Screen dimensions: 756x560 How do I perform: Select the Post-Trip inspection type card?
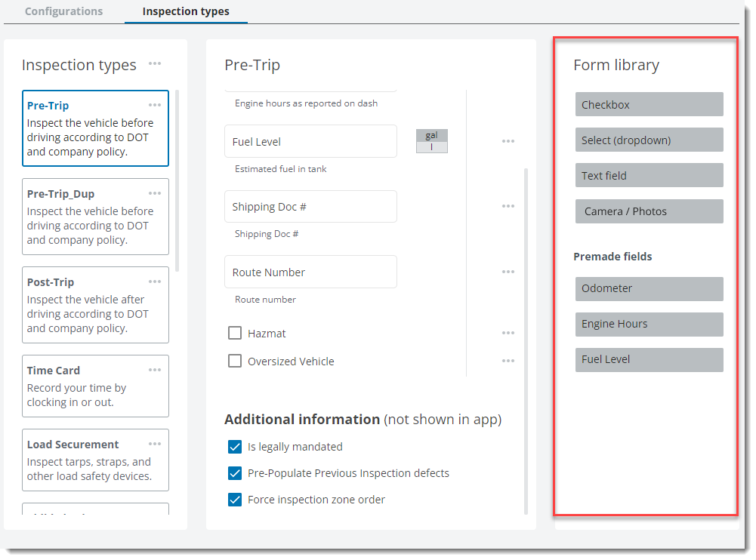[x=95, y=305]
